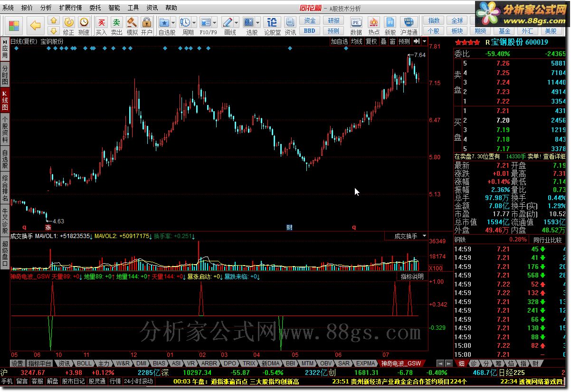571x392 pixels.
Task: Click the 研报 toolbar button
Action: click(334, 21)
